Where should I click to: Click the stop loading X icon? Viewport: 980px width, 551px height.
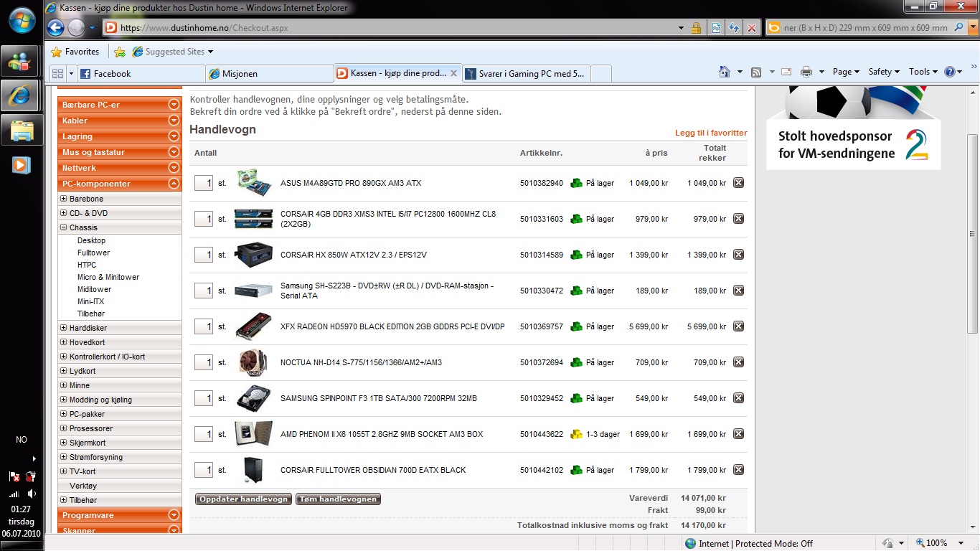click(751, 28)
